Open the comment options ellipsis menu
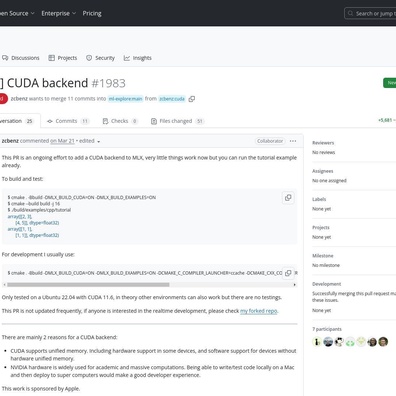 click(293, 141)
